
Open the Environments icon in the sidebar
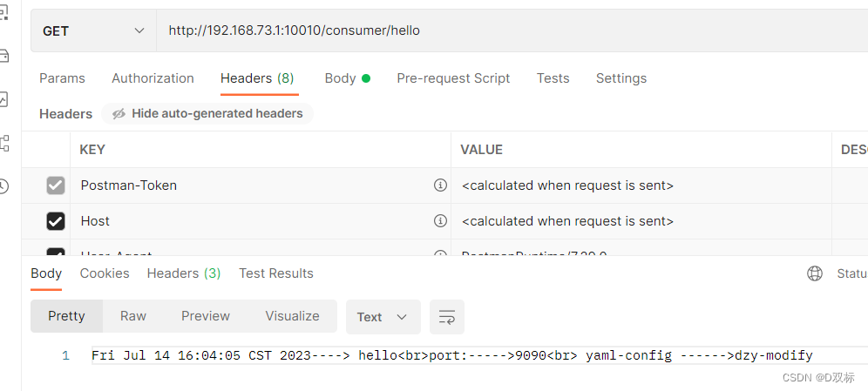[x=3, y=11]
